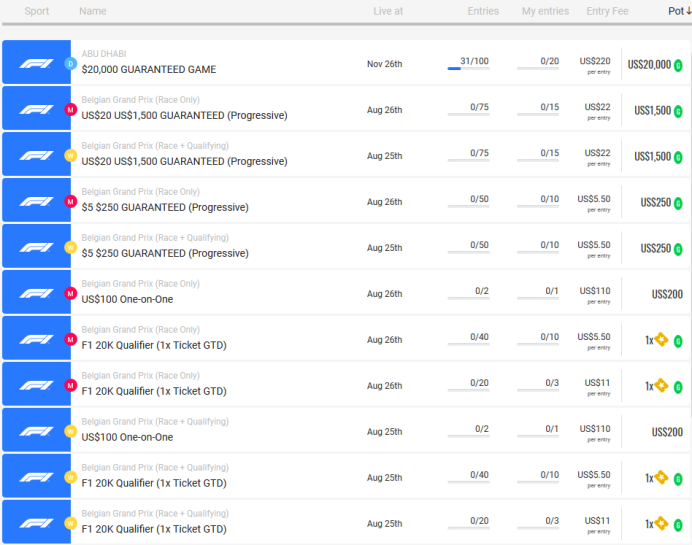
Task: Sort table by Live at header
Action: click(x=388, y=11)
